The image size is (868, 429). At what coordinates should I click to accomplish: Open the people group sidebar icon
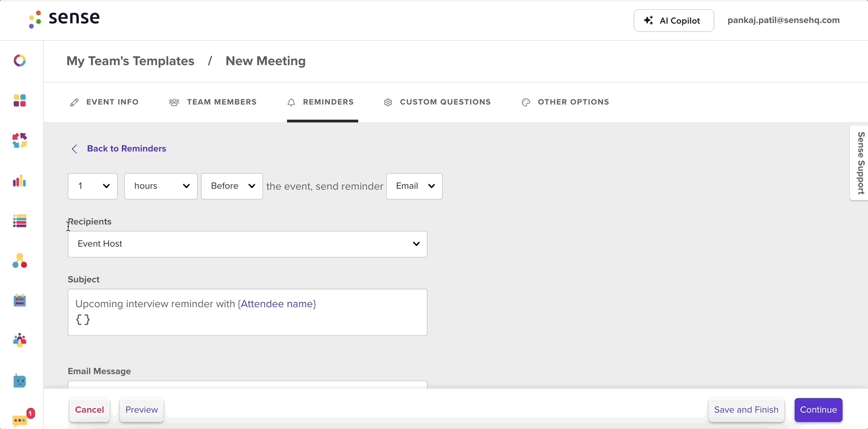[x=19, y=340]
